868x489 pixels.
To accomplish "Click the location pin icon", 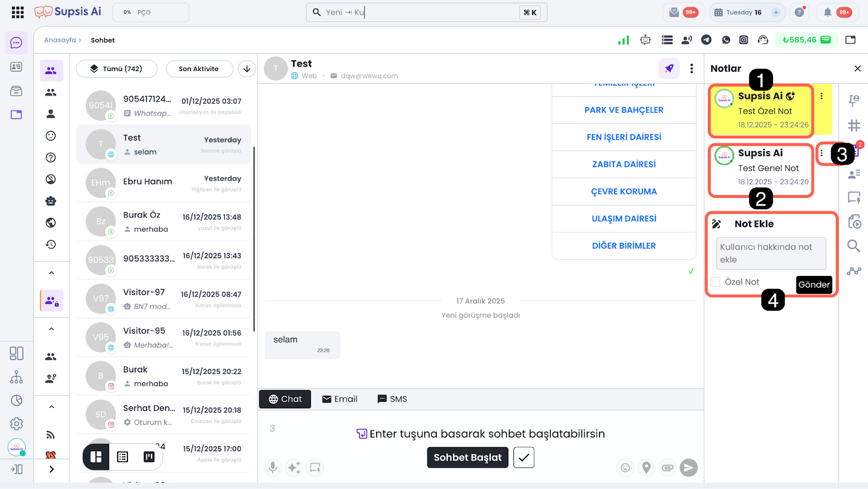I will 646,467.
